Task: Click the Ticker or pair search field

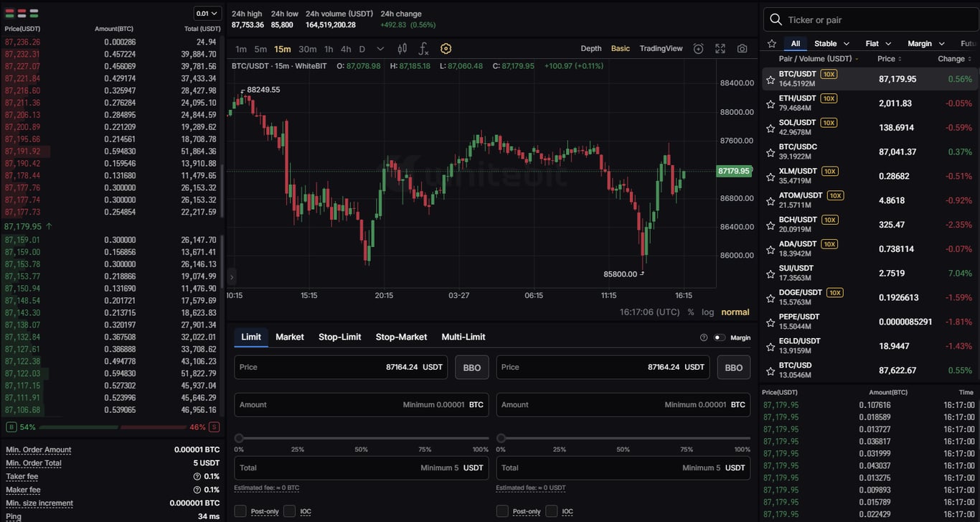Action: (861, 19)
